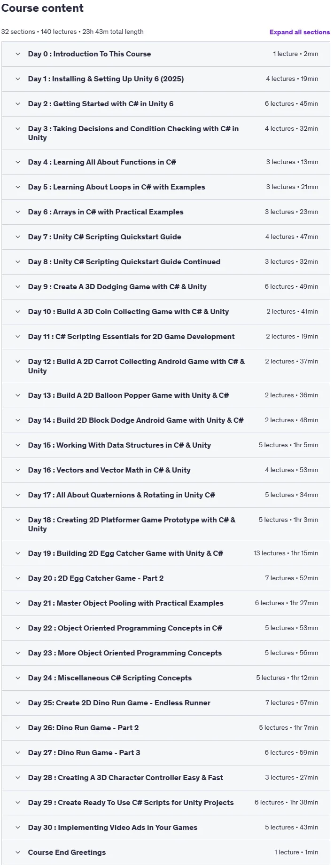334x868 pixels.
Task: Select Day 12 Carrot Collecting Android Game title
Action: (136, 366)
